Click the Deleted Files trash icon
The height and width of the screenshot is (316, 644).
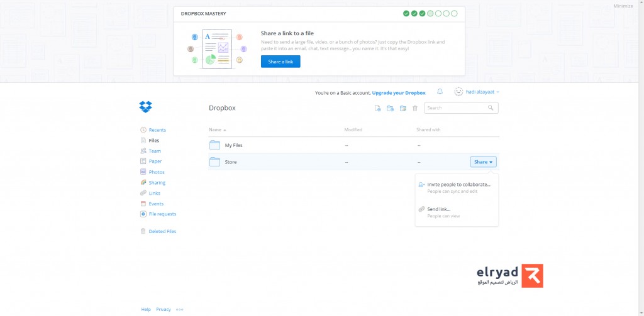click(x=143, y=231)
